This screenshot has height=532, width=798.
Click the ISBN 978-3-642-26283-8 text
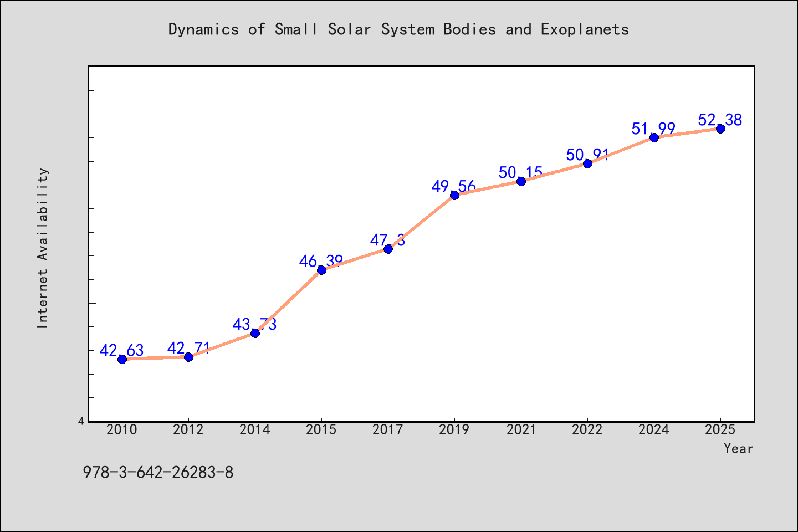coord(158,473)
